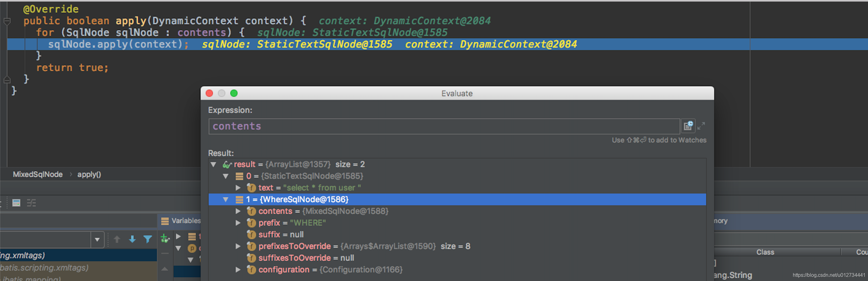This screenshot has width=868, height=281.
Task: Open the thread selector dropdown arrow
Action: [97, 240]
